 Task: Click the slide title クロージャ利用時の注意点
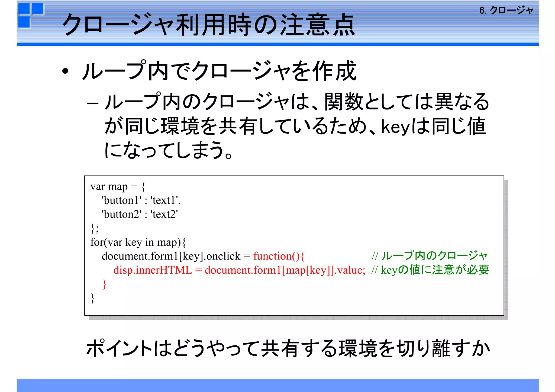209,25
